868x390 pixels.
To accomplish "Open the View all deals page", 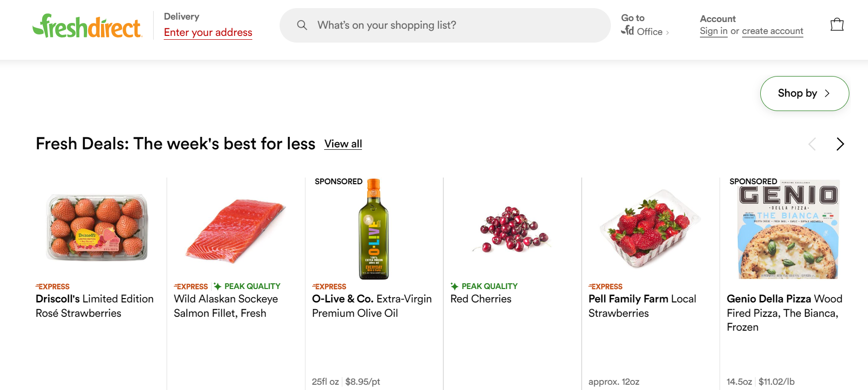I will click(x=343, y=144).
